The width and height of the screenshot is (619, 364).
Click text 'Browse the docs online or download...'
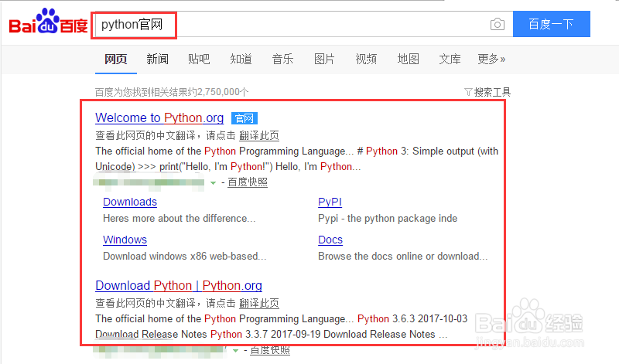(x=403, y=257)
